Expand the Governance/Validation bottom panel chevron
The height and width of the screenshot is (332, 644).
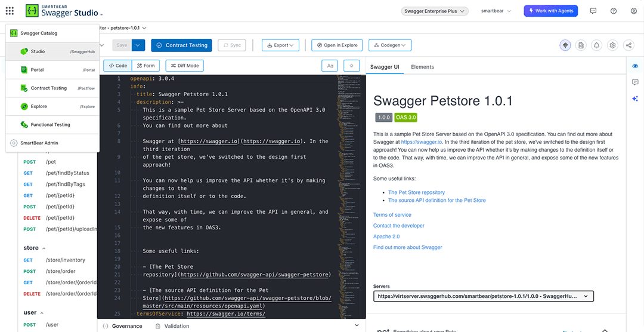[357, 325]
